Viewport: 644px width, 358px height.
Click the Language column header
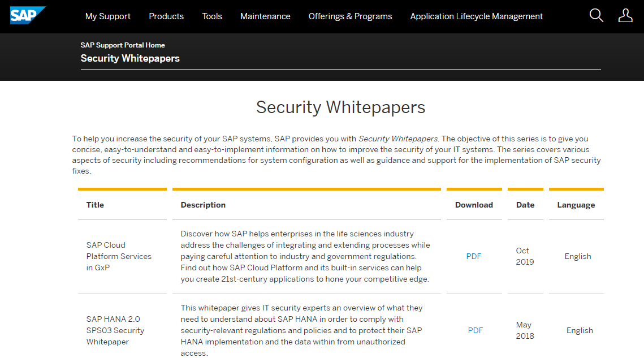(576, 205)
